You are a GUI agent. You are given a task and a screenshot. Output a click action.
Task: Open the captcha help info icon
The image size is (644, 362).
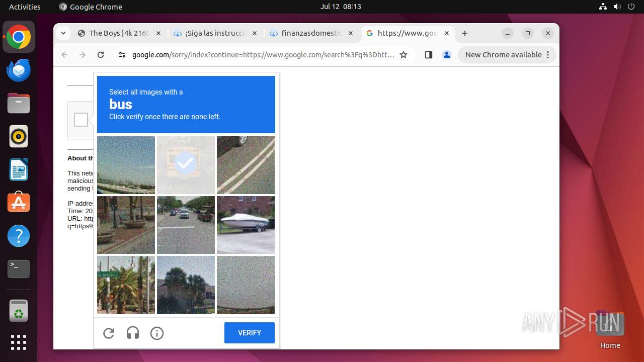tap(157, 333)
